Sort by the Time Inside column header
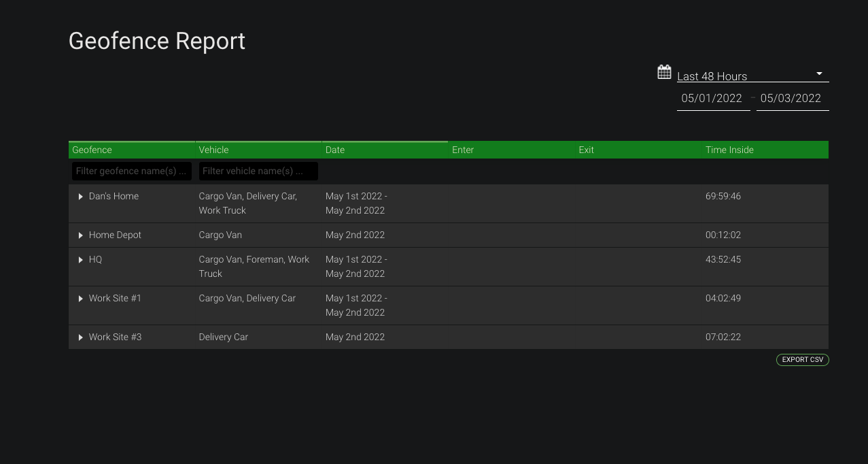 pos(765,150)
